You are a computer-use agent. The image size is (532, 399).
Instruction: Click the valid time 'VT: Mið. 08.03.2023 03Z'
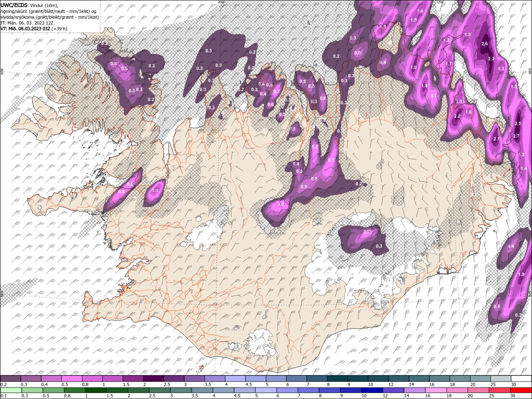pyautogui.click(x=26, y=29)
